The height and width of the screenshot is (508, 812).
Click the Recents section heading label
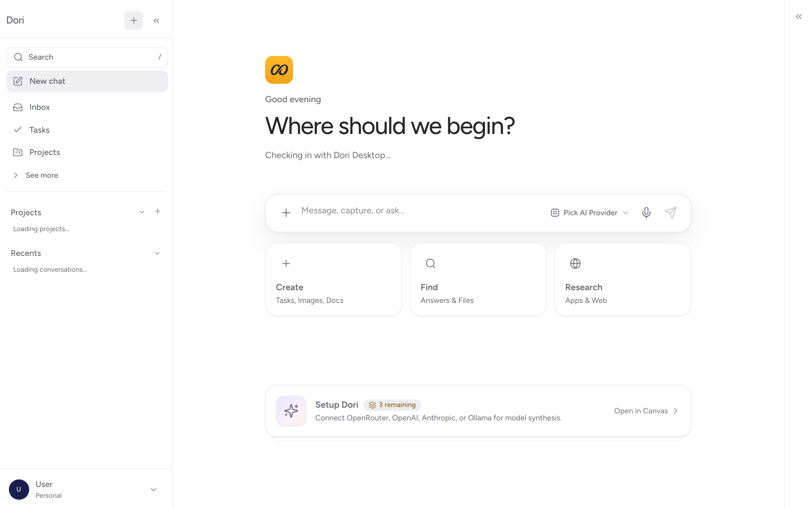(x=26, y=253)
